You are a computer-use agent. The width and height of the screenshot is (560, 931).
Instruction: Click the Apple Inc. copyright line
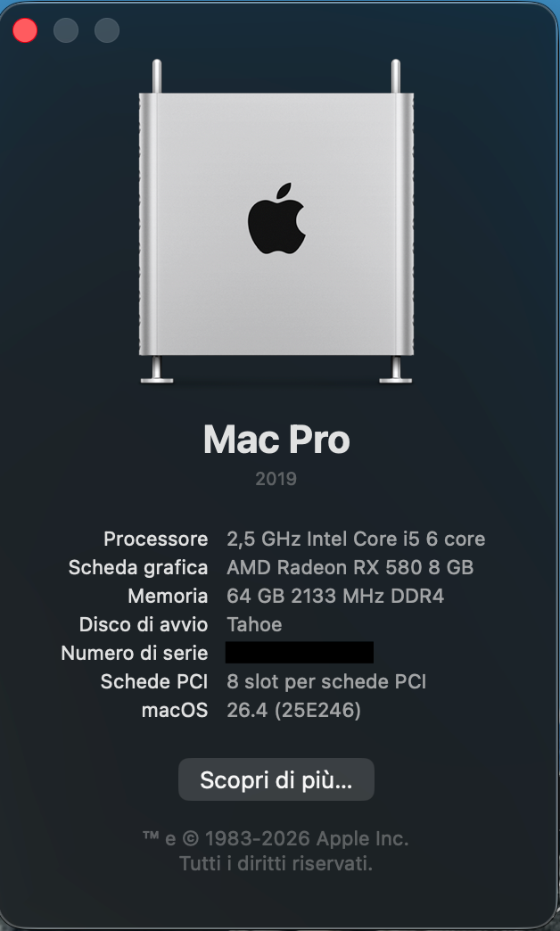(x=276, y=838)
